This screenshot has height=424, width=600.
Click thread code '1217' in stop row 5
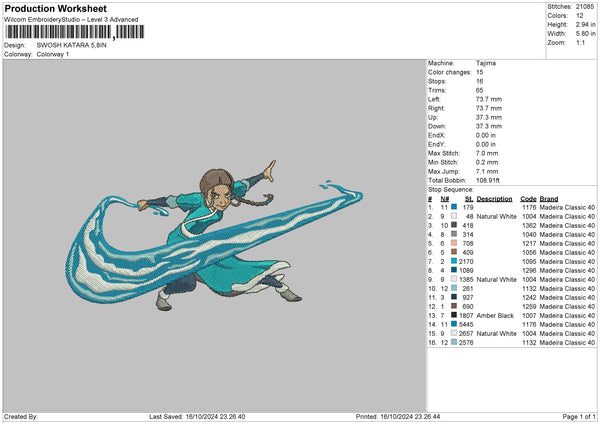pos(529,243)
